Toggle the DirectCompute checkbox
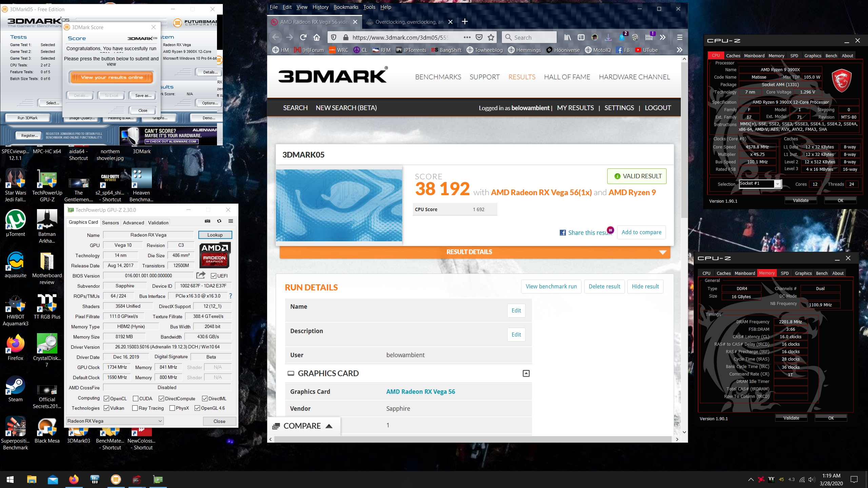The image size is (868, 488). coord(161,399)
